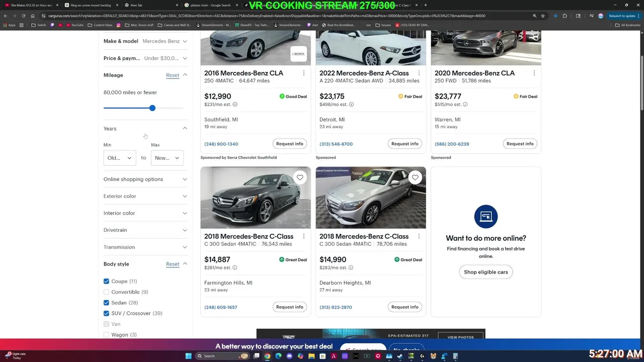Uncheck the Sedan body style
The width and height of the screenshot is (644, 362).
click(x=106, y=303)
